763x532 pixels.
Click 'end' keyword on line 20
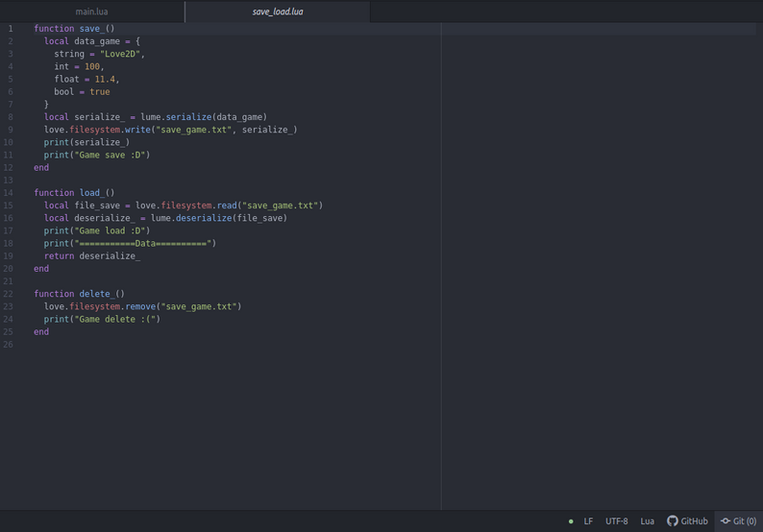(x=41, y=269)
